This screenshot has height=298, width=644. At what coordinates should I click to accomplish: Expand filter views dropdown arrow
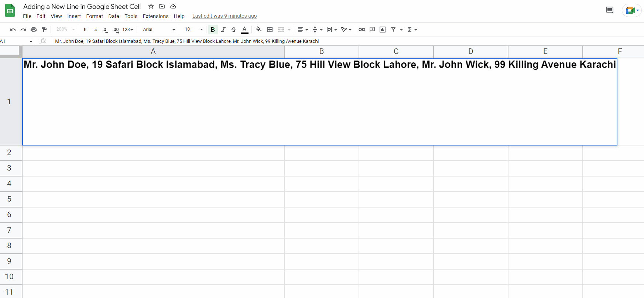401,30
